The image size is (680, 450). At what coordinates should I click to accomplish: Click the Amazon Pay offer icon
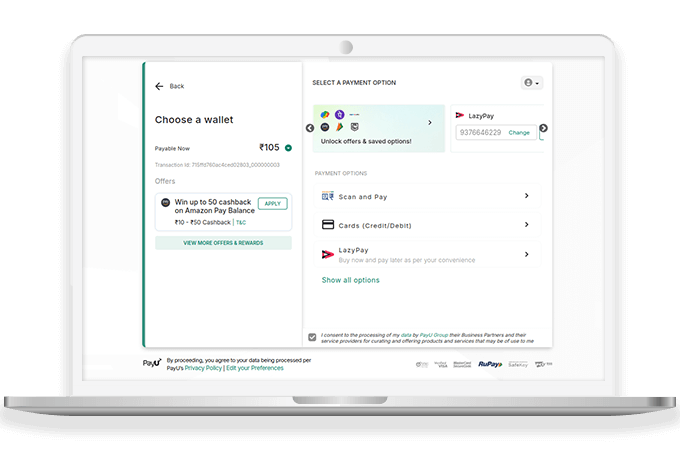click(165, 202)
